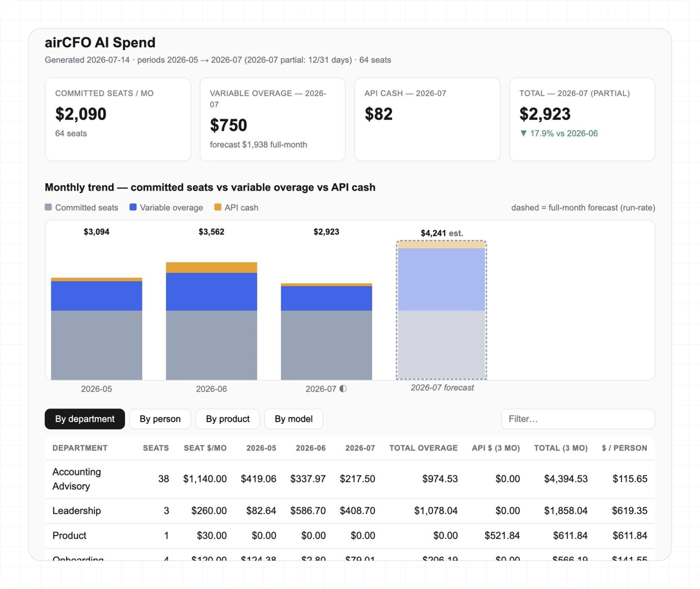Select the 2026-05 stacked bar
Viewport: 700px width, 589px height.
coord(96,329)
